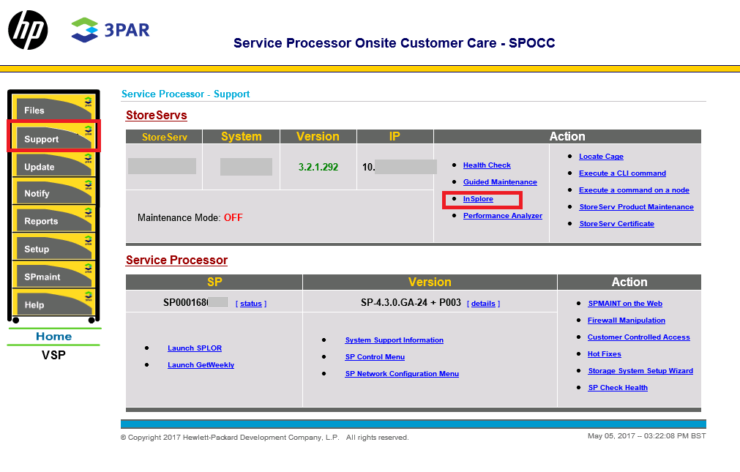Click the System column header

(241, 136)
